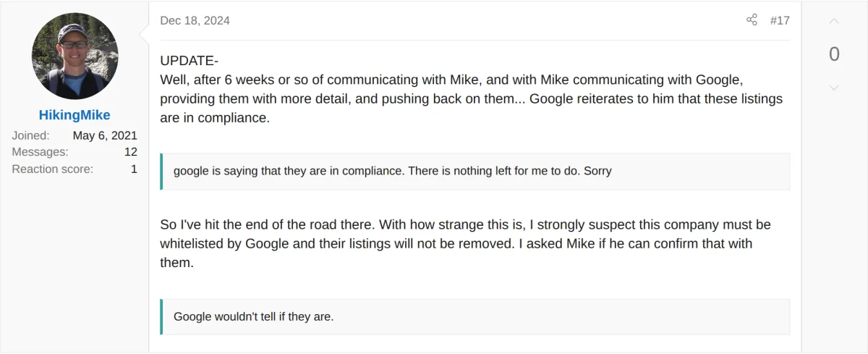Click the "UPDATE-" heading text
This screenshot has height=354, width=868.
click(x=189, y=61)
